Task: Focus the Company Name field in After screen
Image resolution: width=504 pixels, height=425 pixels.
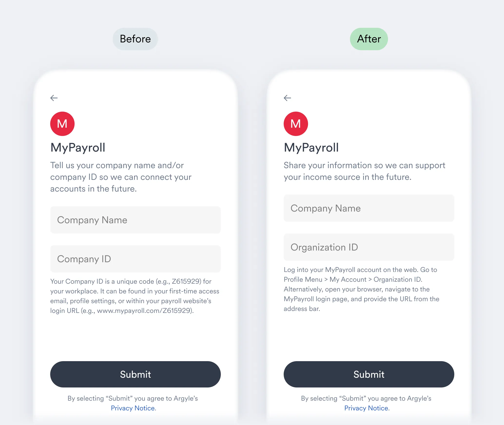Action: 369,208
